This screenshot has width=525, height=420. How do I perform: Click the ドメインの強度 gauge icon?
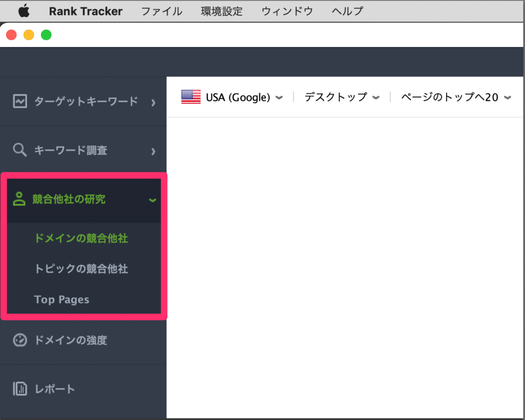(20, 340)
